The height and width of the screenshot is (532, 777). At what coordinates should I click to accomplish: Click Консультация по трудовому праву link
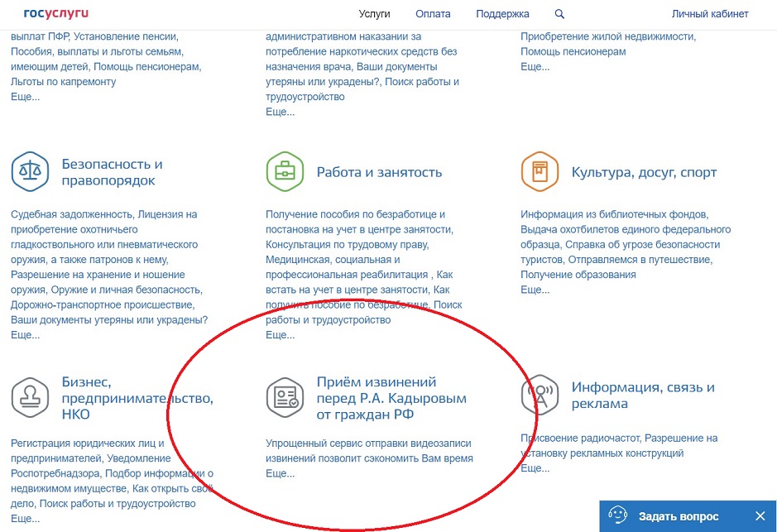[347, 245]
